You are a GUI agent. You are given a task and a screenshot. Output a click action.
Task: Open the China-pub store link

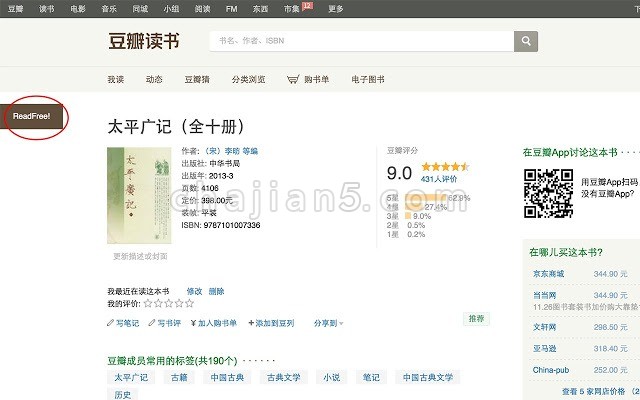point(551,370)
